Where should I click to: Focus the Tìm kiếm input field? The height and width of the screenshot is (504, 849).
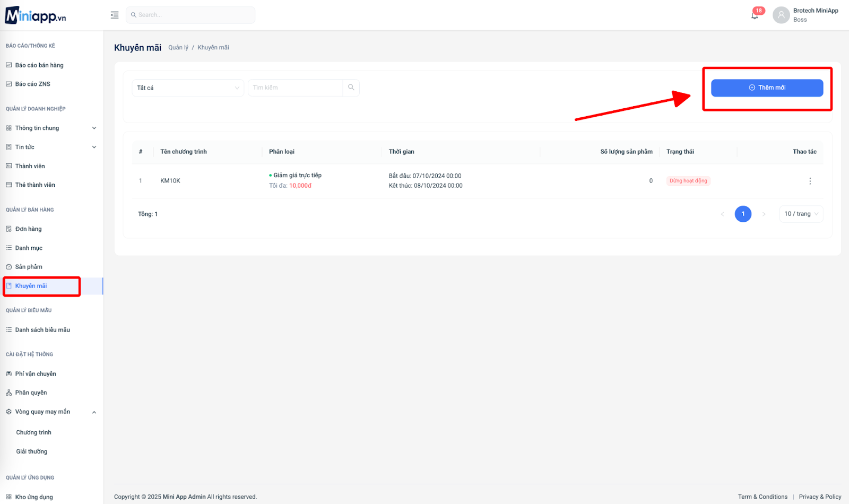(296, 88)
